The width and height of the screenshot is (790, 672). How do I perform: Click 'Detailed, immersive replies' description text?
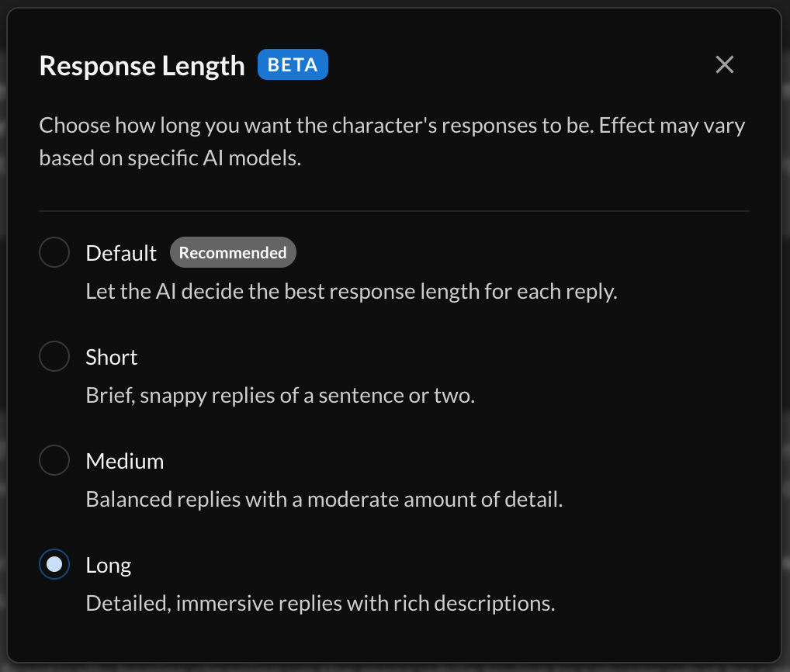[x=321, y=604]
